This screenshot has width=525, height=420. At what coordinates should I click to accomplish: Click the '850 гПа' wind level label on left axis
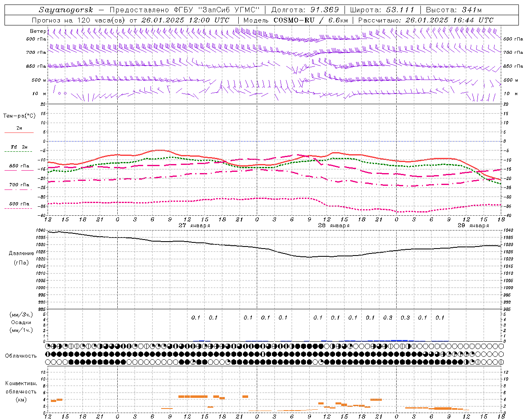[x=36, y=66]
